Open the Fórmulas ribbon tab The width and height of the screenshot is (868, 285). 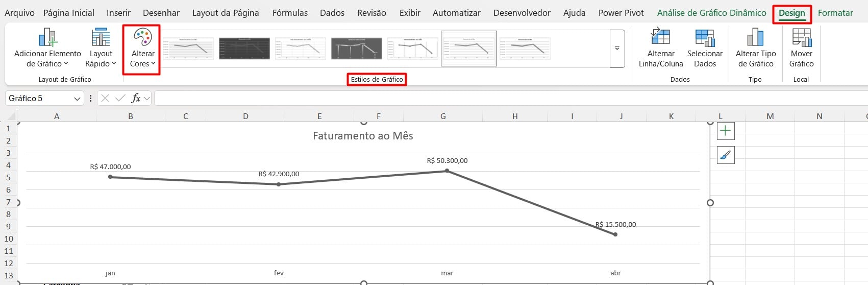click(290, 13)
